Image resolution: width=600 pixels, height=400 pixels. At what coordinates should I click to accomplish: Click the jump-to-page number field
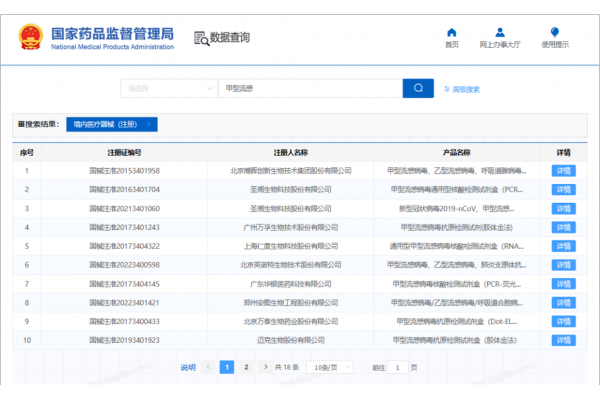[x=398, y=367]
